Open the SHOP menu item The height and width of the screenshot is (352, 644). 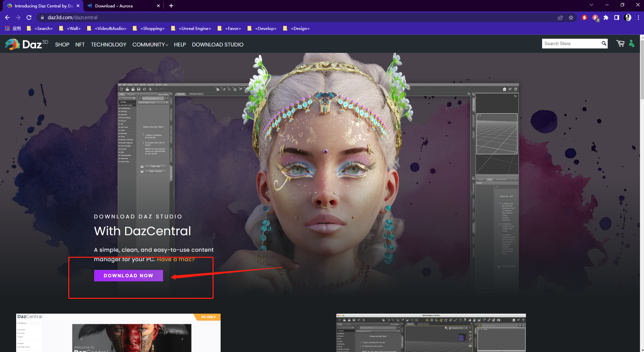coord(62,44)
